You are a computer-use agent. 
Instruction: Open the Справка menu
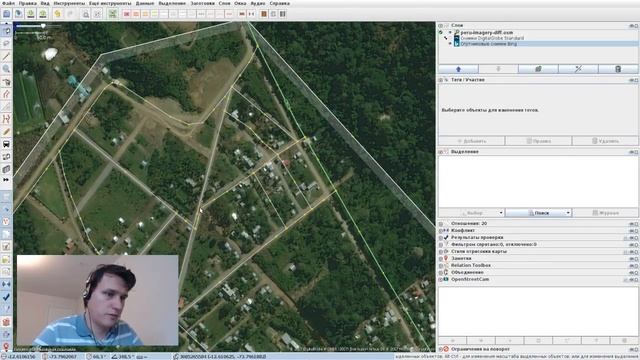tap(280, 3)
